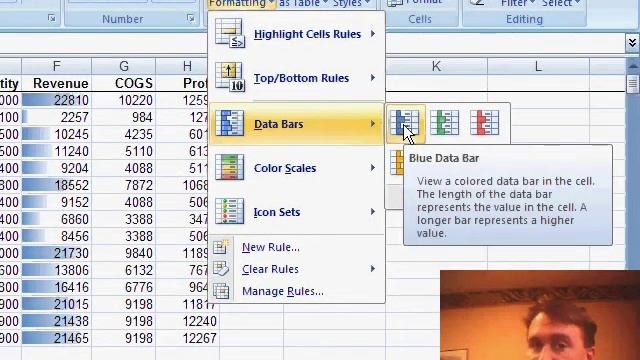Choose New Rule... from the menu
The height and width of the screenshot is (360, 640).
point(296,247)
